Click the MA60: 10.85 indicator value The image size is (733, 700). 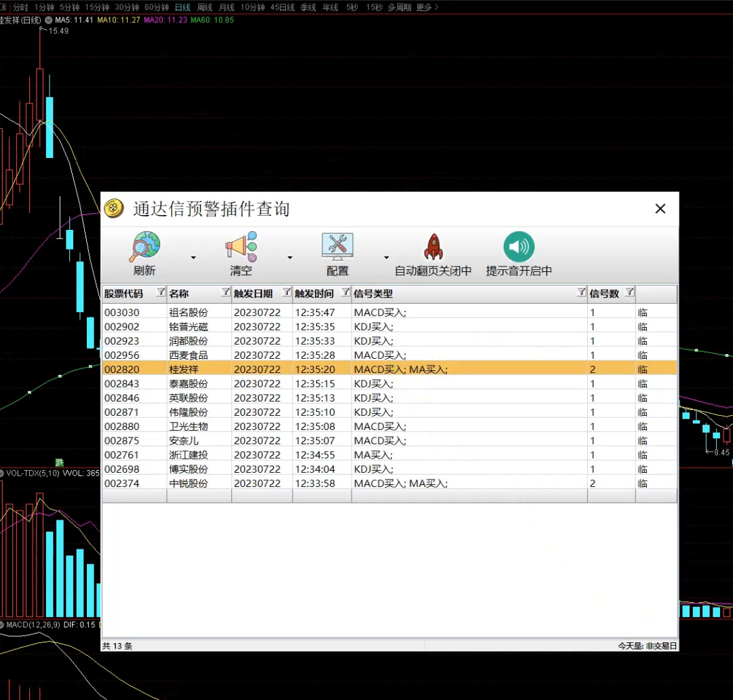pyautogui.click(x=212, y=20)
